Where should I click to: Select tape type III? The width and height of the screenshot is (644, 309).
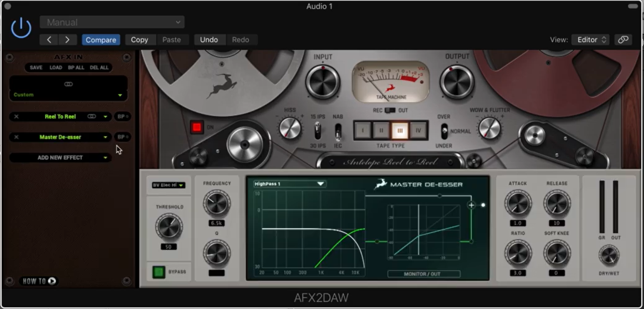point(400,130)
